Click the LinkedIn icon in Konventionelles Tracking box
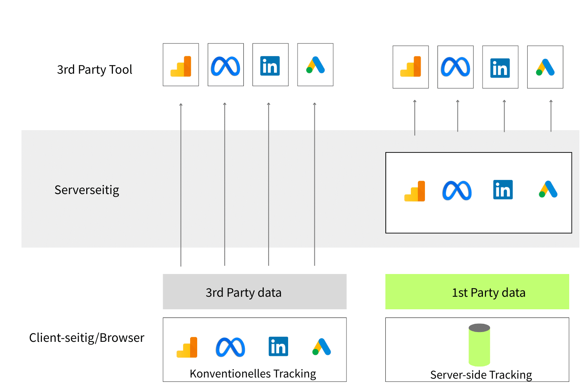The image size is (588, 392). tap(278, 347)
